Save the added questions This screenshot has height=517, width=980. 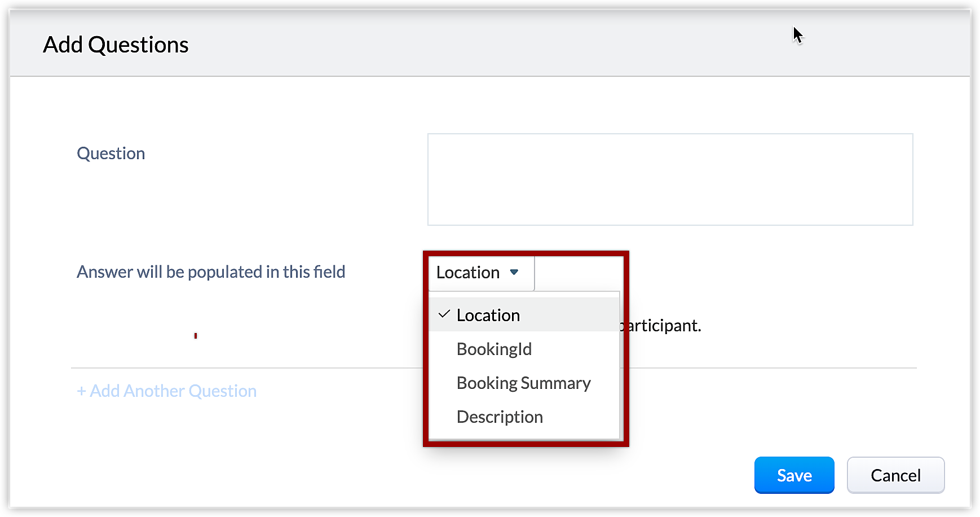pyautogui.click(x=794, y=475)
